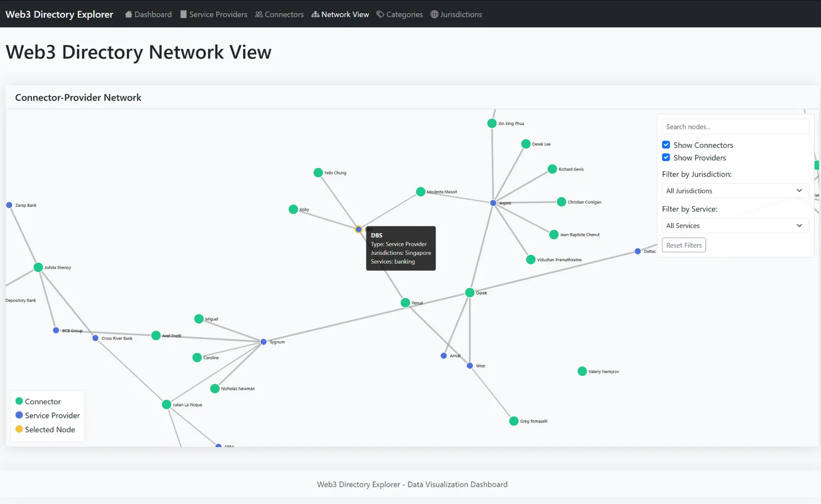Select the Christian Corrigan node
Screen dimensions: 821x504
pyautogui.click(x=561, y=202)
